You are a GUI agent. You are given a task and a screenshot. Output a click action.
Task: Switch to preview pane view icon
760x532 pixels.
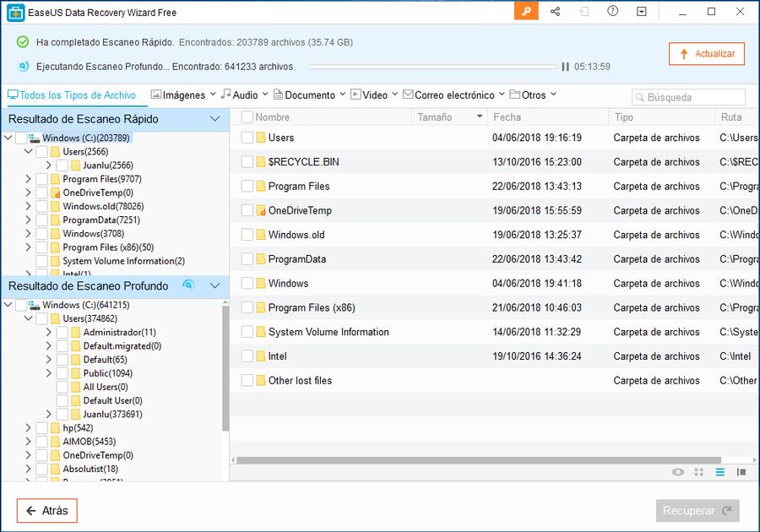coord(741,472)
